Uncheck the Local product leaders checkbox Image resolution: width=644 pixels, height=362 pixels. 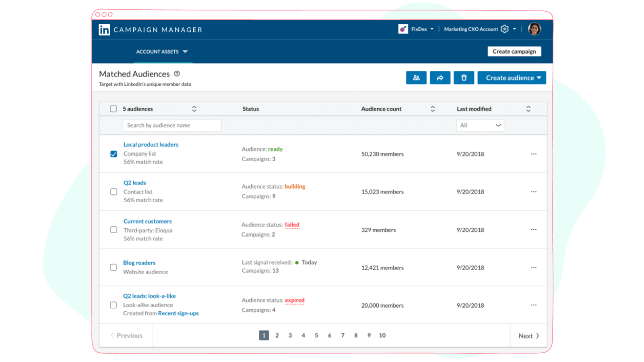(x=113, y=154)
